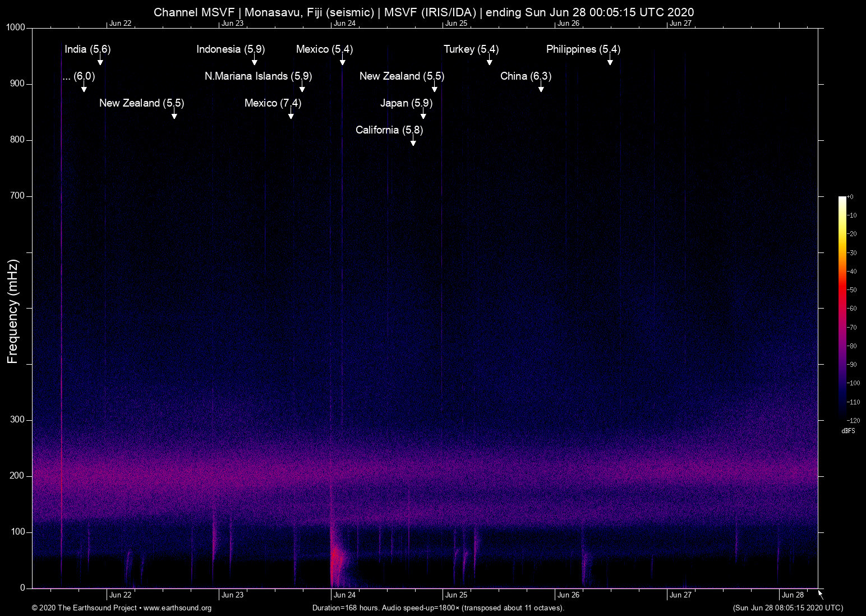Select the Turkey (5.4) event label
This screenshot has width=866, height=616.
[x=471, y=49]
